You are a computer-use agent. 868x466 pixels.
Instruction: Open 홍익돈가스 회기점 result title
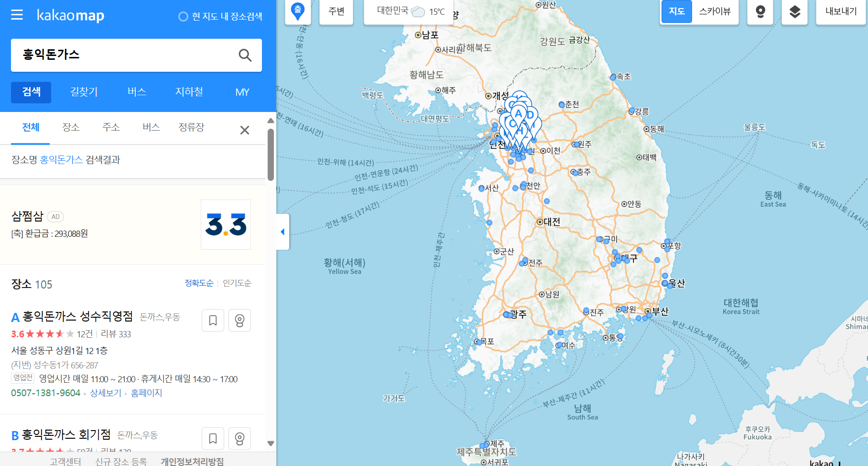click(x=66, y=434)
